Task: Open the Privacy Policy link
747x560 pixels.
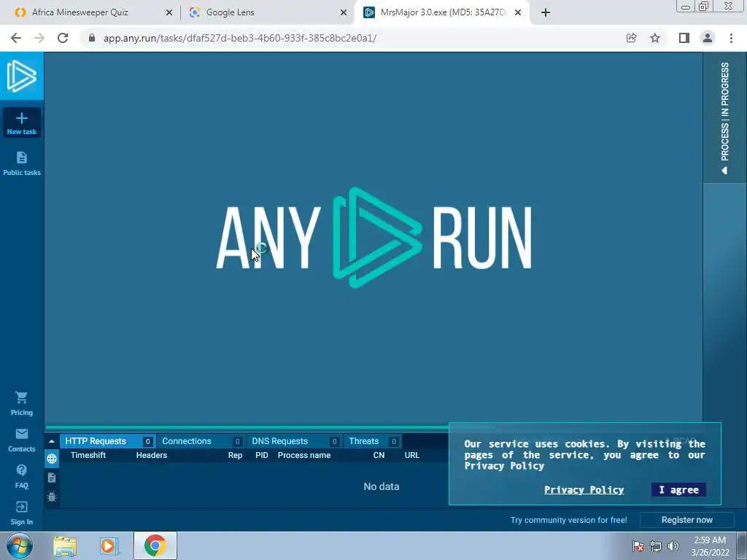Action: click(x=584, y=489)
